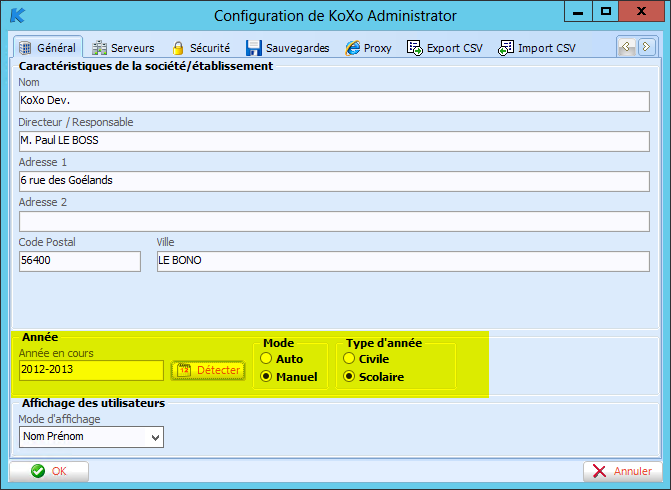The image size is (671, 490).
Task: Confirm with the OK button
Action: tap(49, 471)
